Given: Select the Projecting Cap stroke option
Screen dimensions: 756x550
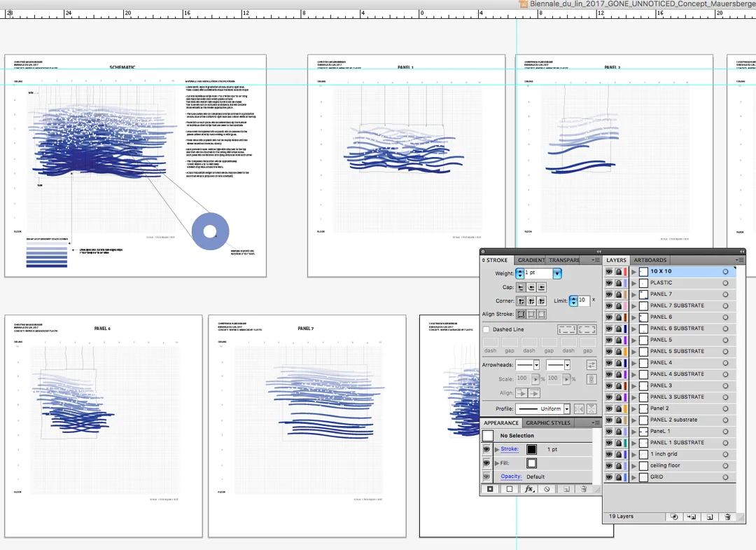Looking at the screenshot, I should click(x=541, y=287).
